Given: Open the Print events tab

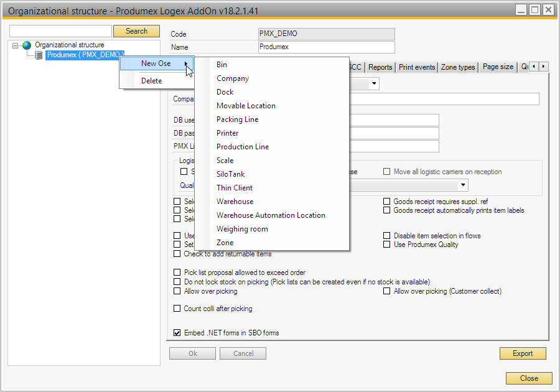Looking at the screenshot, I should (x=416, y=67).
